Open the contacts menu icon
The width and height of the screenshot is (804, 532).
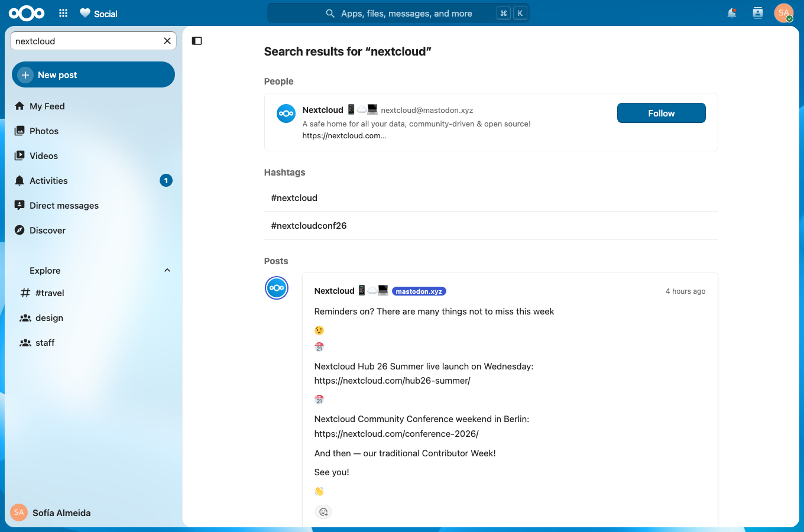tap(758, 13)
